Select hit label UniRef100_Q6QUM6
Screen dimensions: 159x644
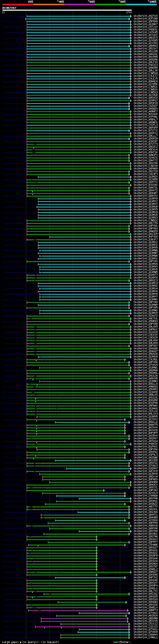coord(146,60)
